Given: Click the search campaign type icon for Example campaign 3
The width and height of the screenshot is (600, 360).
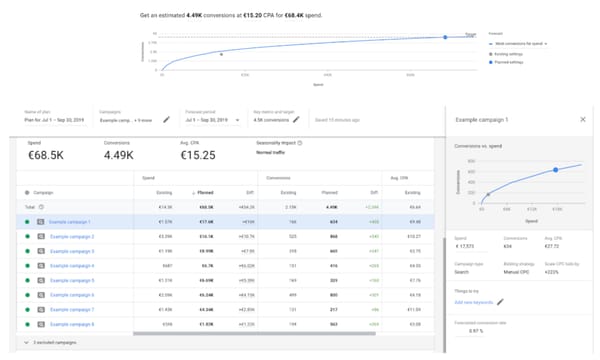Looking at the screenshot, I should pos(41,251).
